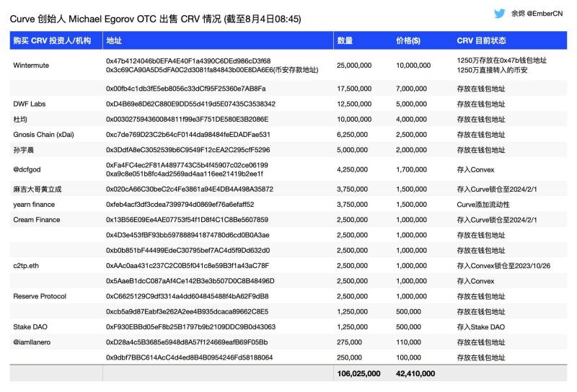Screen dimensions: 577x392
Task: Select the @dcfgod investor name
Action: (x=27, y=169)
